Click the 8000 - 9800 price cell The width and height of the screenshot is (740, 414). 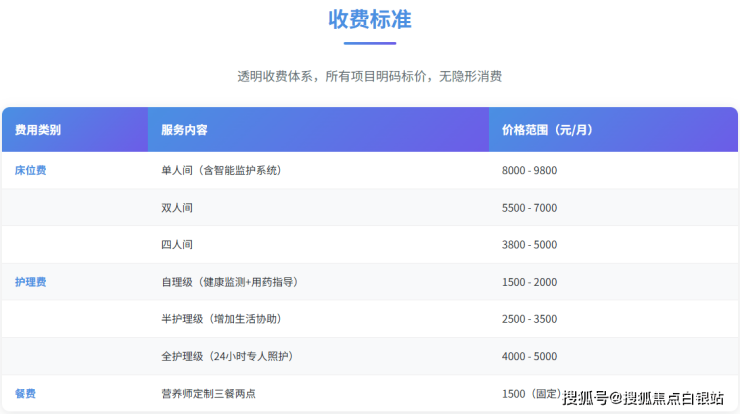[529, 170]
